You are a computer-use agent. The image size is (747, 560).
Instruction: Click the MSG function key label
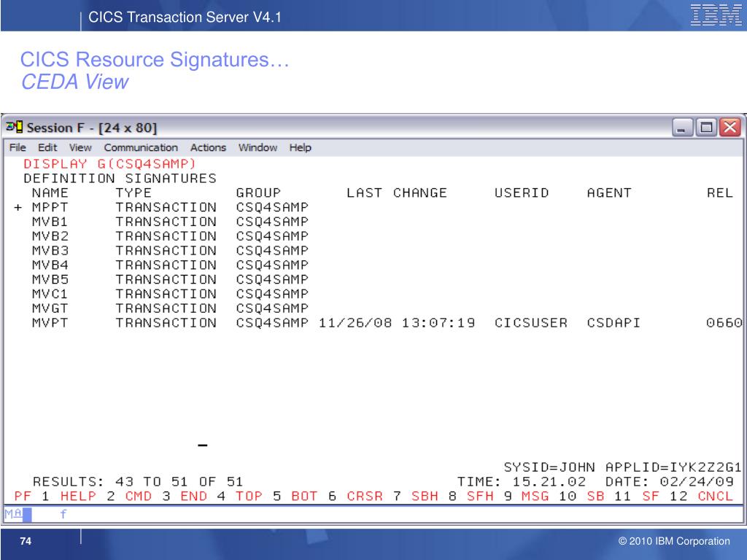(535, 496)
